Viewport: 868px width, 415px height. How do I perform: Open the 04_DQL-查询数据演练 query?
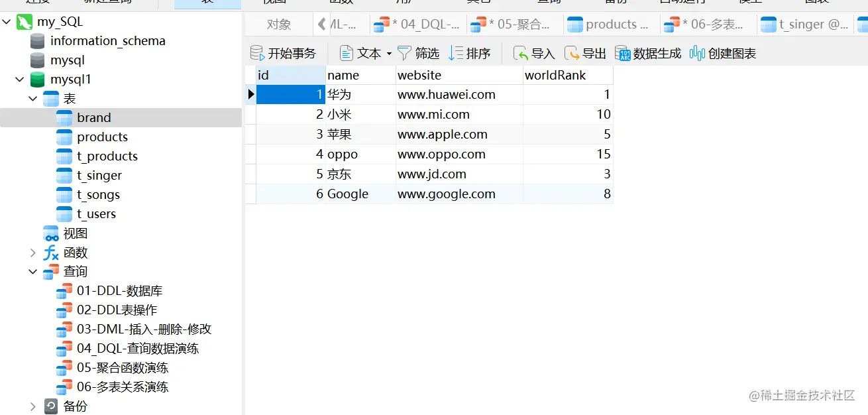(x=138, y=349)
